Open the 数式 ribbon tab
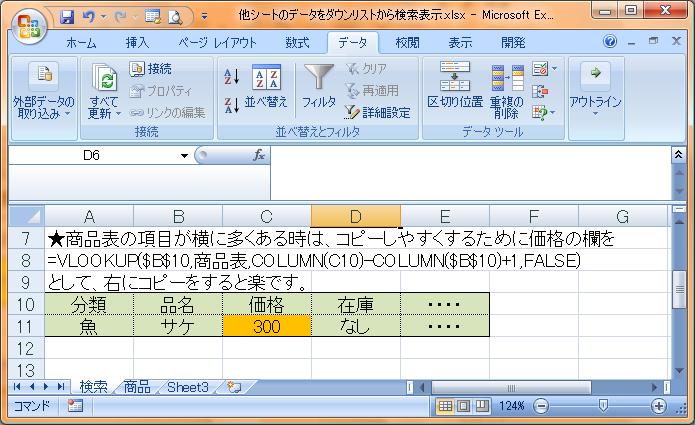Image resolution: width=695 pixels, height=425 pixels. pyautogui.click(x=297, y=43)
